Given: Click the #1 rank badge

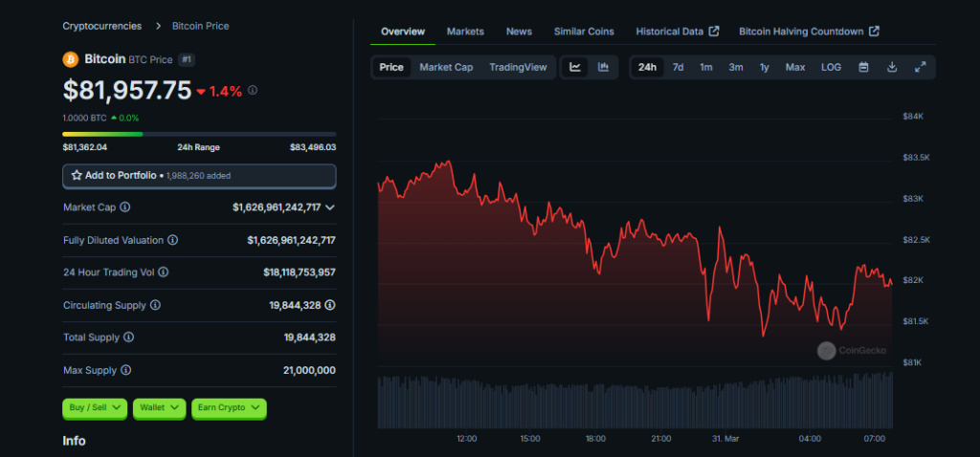Looking at the screenshot, I should click(187, 60).
